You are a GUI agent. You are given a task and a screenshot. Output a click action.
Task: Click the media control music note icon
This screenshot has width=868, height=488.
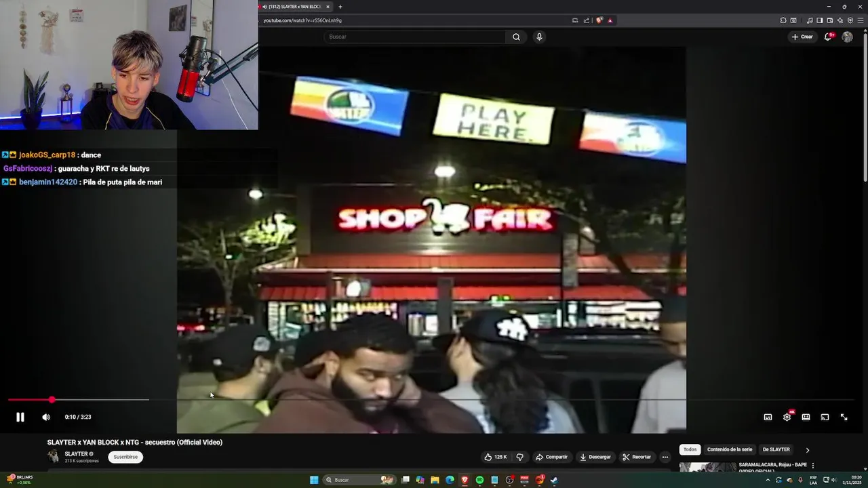(x=810, y=20)
